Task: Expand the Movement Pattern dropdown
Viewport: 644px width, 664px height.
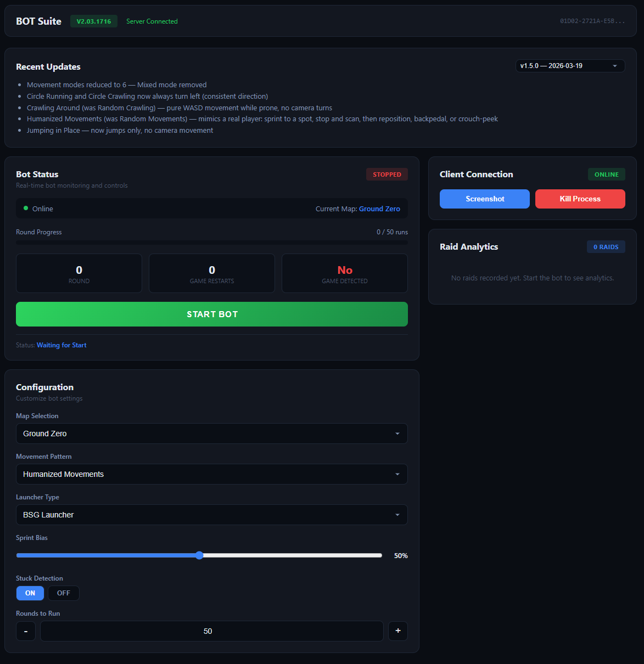Action: pos(212,474)
